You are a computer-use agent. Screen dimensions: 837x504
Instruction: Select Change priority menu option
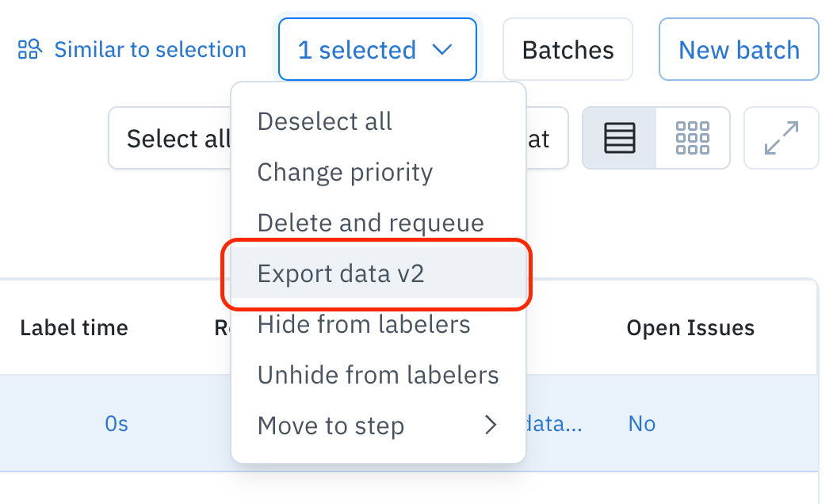pos(345,172)
